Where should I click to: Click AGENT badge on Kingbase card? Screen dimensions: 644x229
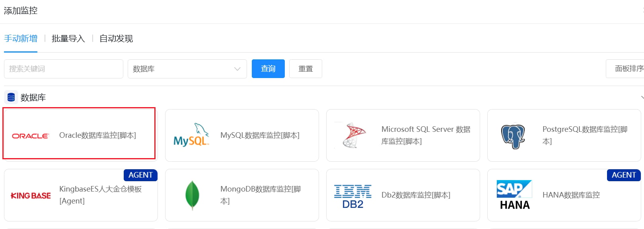click(x=140, y=175)
